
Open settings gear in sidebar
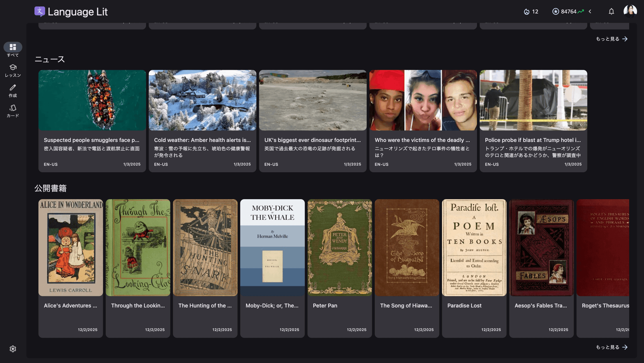coord(13,349)
